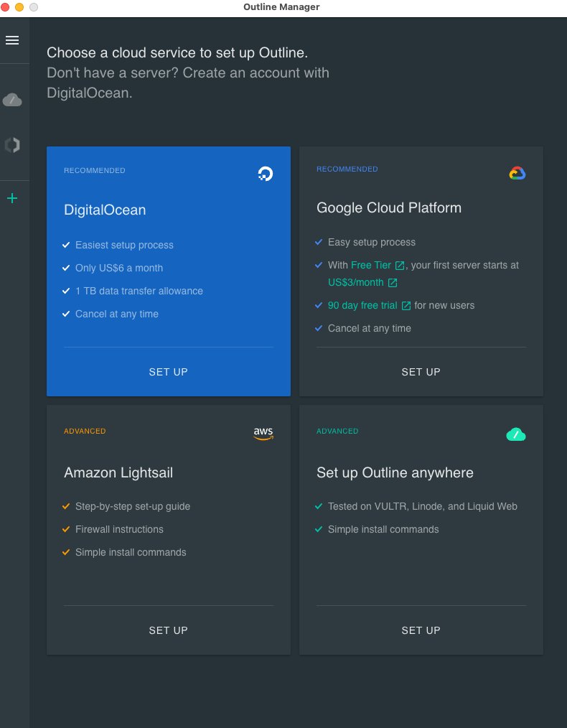Set up Amazon Lightsail server
This screenshot has height=728, width=567.
click(169, 630)
